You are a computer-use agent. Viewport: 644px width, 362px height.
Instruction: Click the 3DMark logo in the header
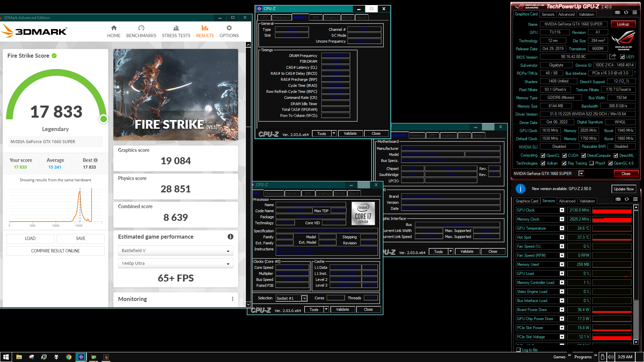tap(34, 31)
